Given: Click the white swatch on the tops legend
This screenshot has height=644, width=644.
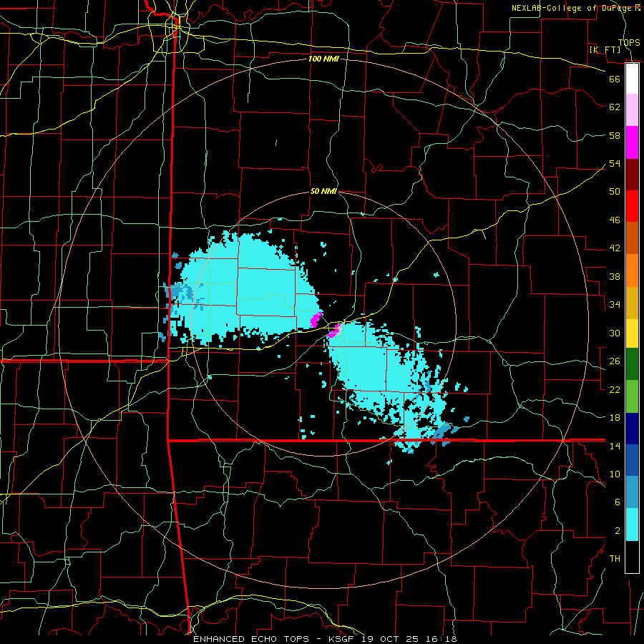Looking at the screenshot, I should (632, 79).
